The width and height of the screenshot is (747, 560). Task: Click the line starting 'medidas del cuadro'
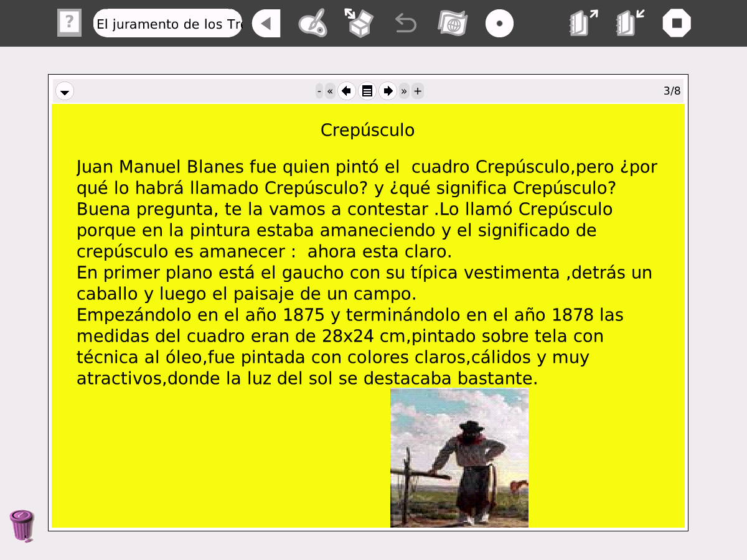coord(340,337)
